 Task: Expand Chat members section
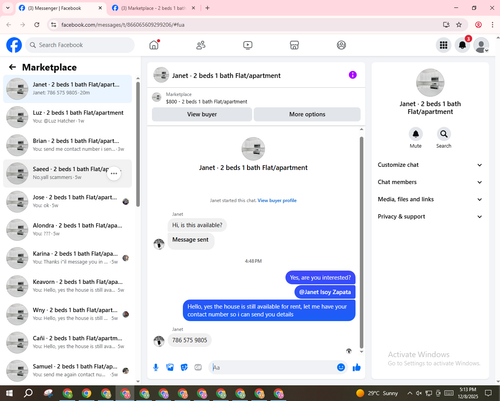point(430,182)
